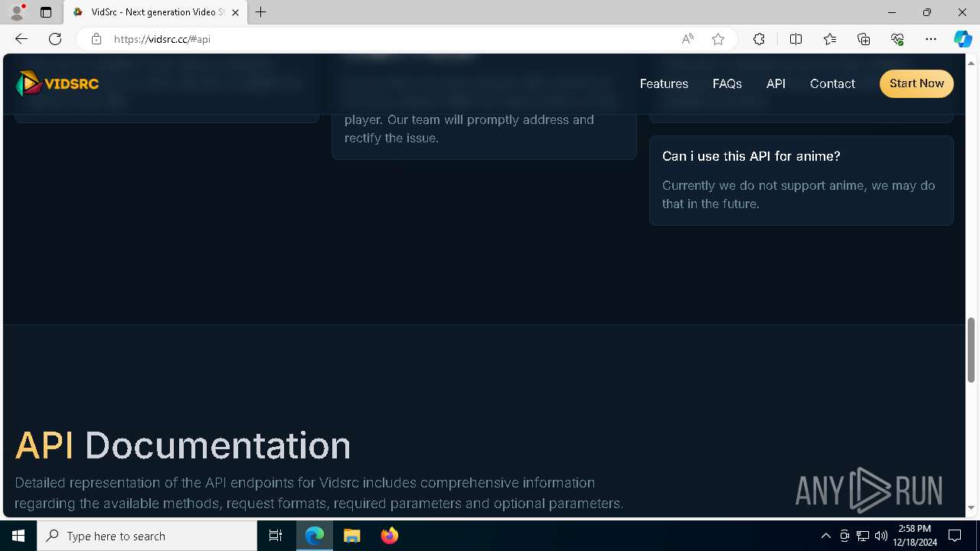This screenshot has width=980, height=551.
Task: Select the VidSrc browser tab
Action: [x=155, y=12]
